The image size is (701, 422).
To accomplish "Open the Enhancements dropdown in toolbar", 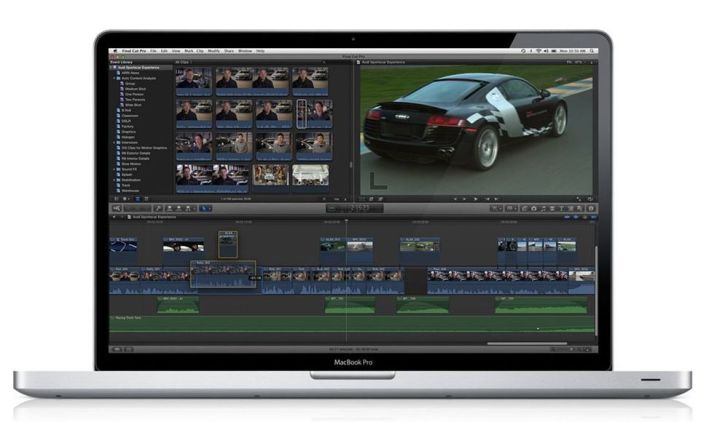I will [x=496, y=208].
